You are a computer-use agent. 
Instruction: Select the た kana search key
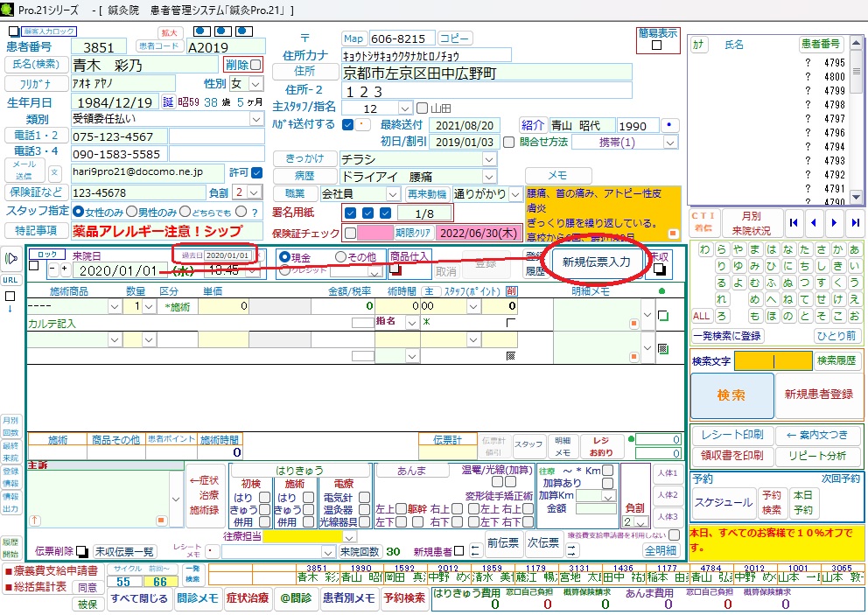(x=805, y=249)
